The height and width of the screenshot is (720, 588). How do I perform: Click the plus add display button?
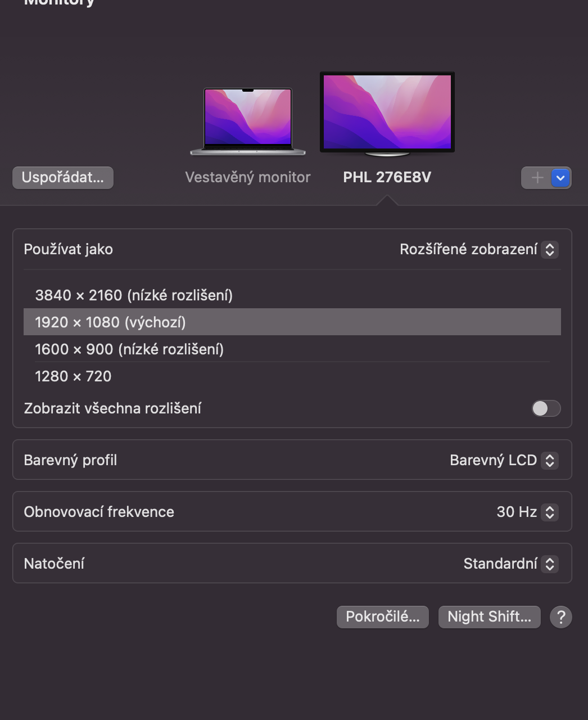537,178
